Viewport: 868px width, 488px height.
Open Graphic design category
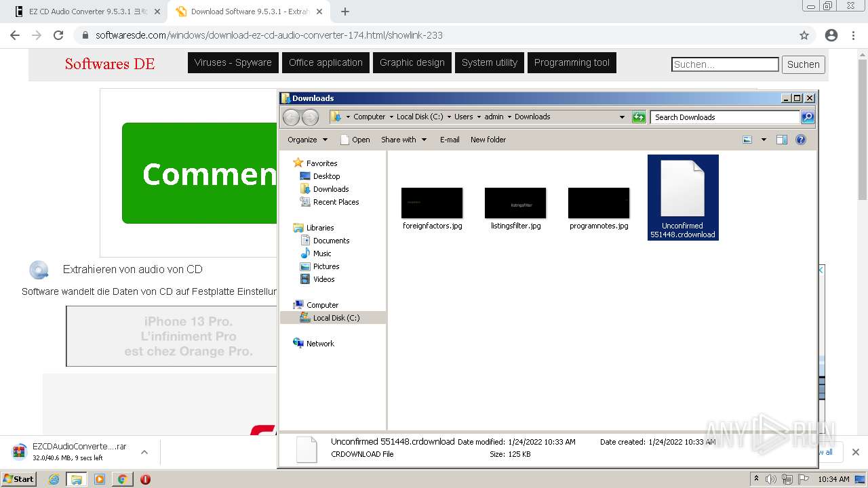pyautogui.click(x=412, y=62)
